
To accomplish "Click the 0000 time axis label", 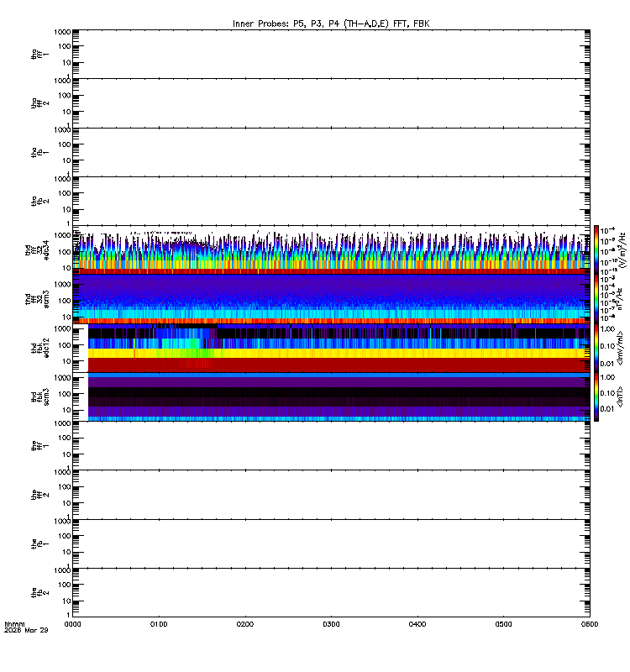I will 72,624.
